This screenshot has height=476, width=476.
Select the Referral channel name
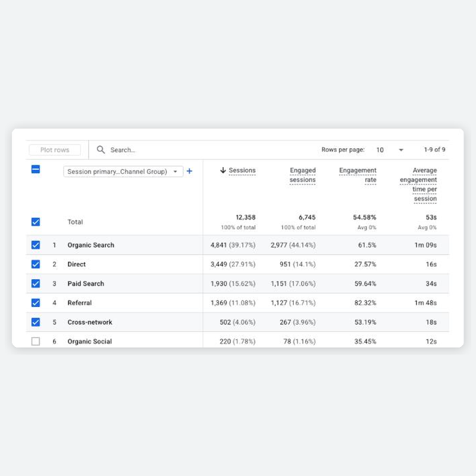(80, 303)
